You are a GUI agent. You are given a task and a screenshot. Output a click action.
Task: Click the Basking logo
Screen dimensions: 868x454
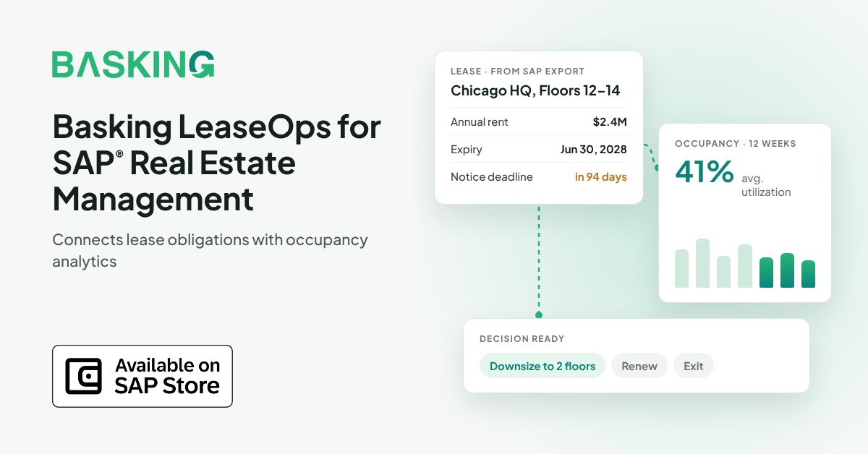[133, 64]
